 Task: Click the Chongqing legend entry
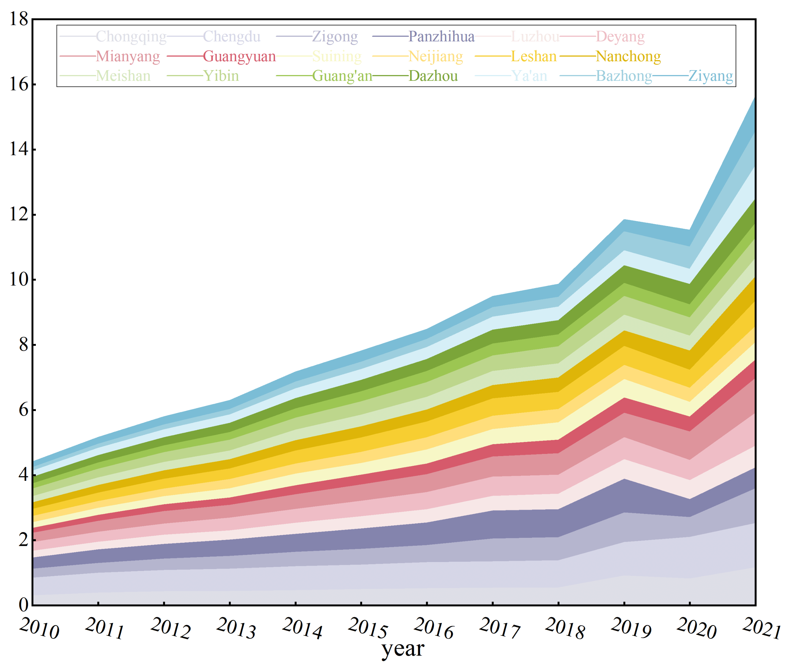point(131,36)
